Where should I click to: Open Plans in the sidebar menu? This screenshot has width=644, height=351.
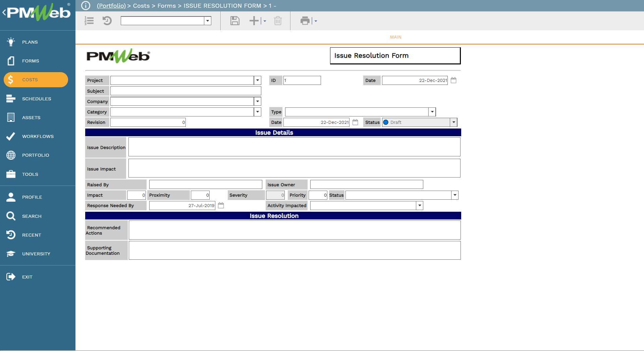[30, 42]
